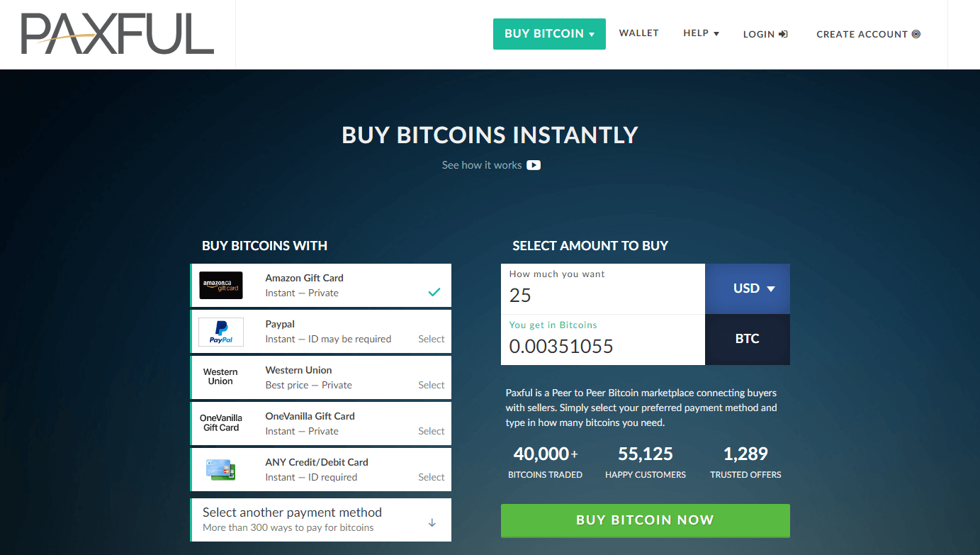Play the See how it works video icon
Viewport: 980px width, 555px height.
coord(534,165)
